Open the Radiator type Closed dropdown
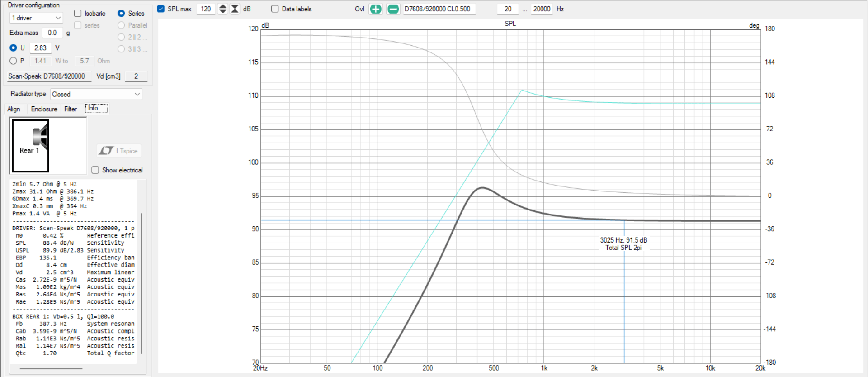 tap(96, 94)
